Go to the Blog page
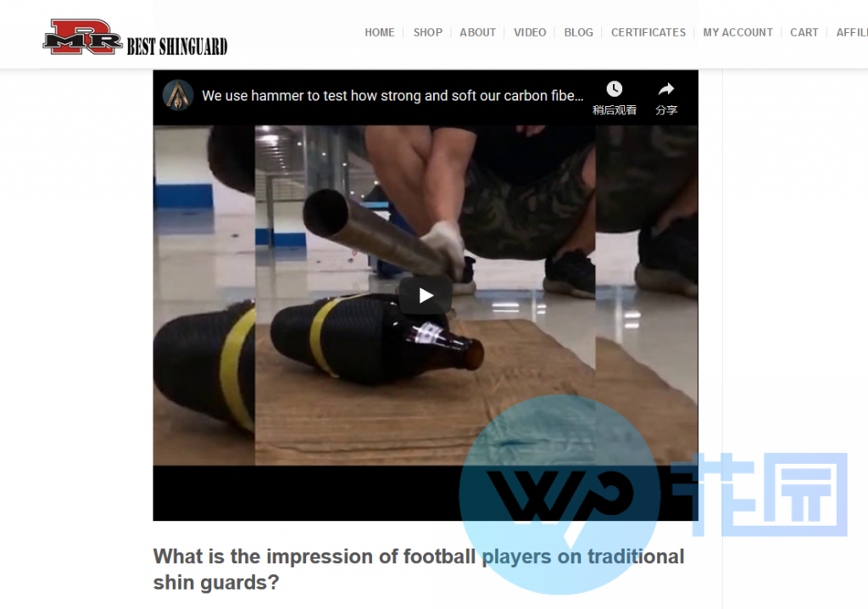Viewport: 868px width, 609px height. [578, 33]
